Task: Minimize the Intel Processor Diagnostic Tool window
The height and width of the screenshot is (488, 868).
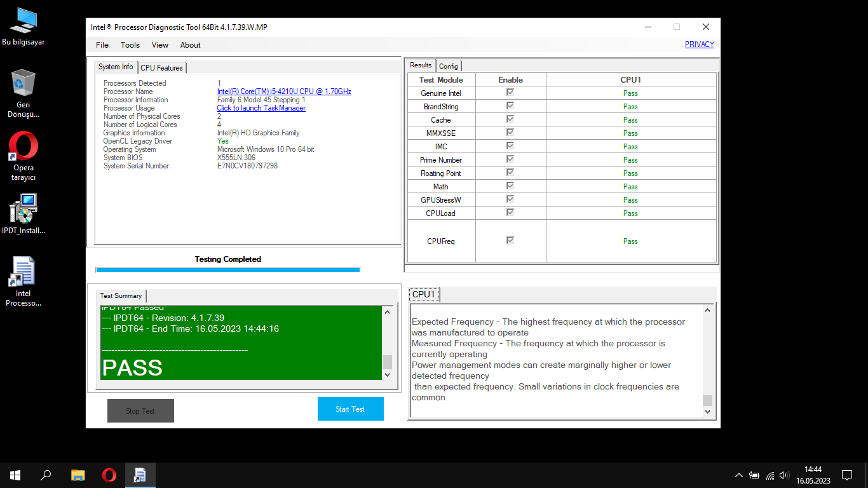Action: [x=648, y=27]
